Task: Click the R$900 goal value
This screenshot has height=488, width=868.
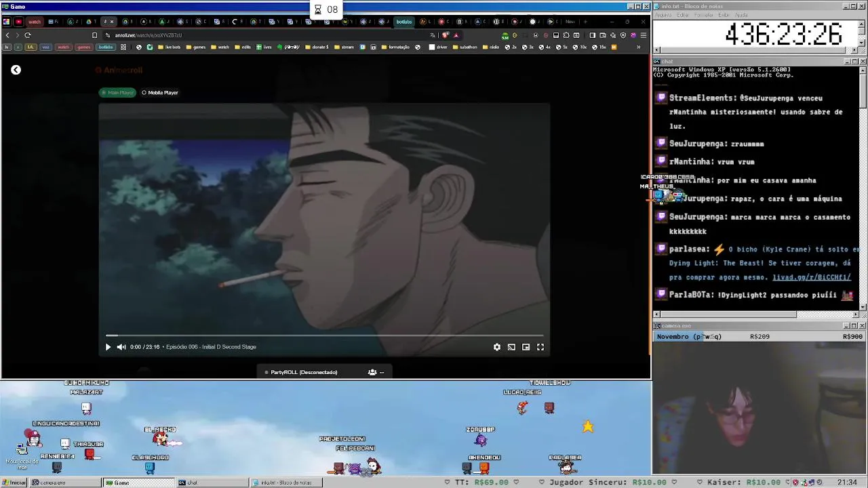Action: 852,336
